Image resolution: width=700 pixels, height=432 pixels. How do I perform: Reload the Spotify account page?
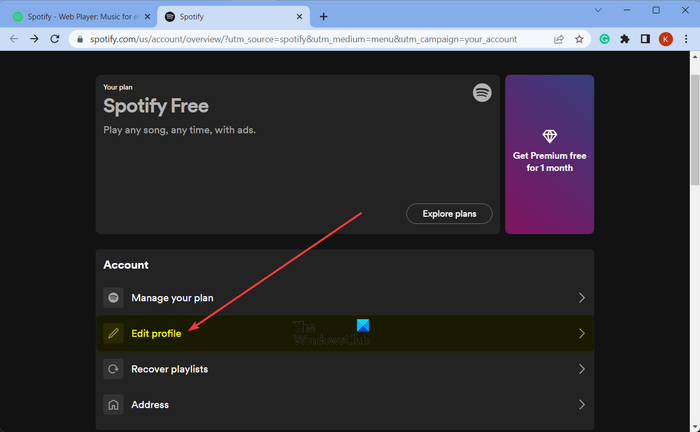coord(54,39)
